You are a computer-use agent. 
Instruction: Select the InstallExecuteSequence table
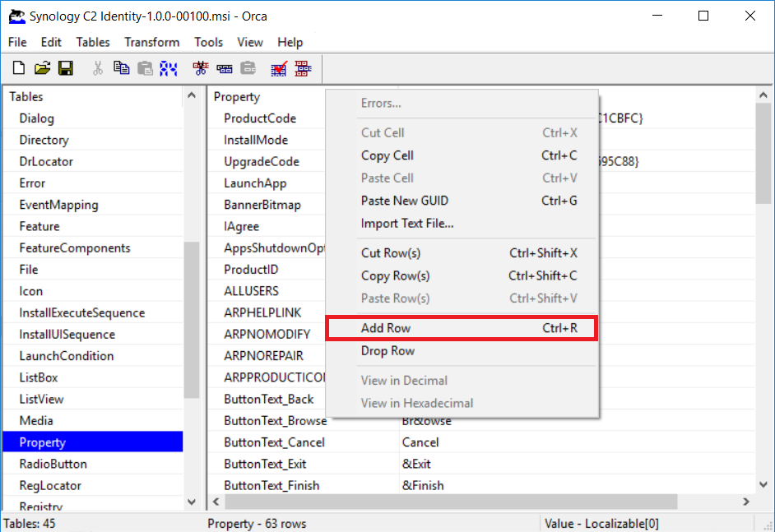tap(84, 312)
